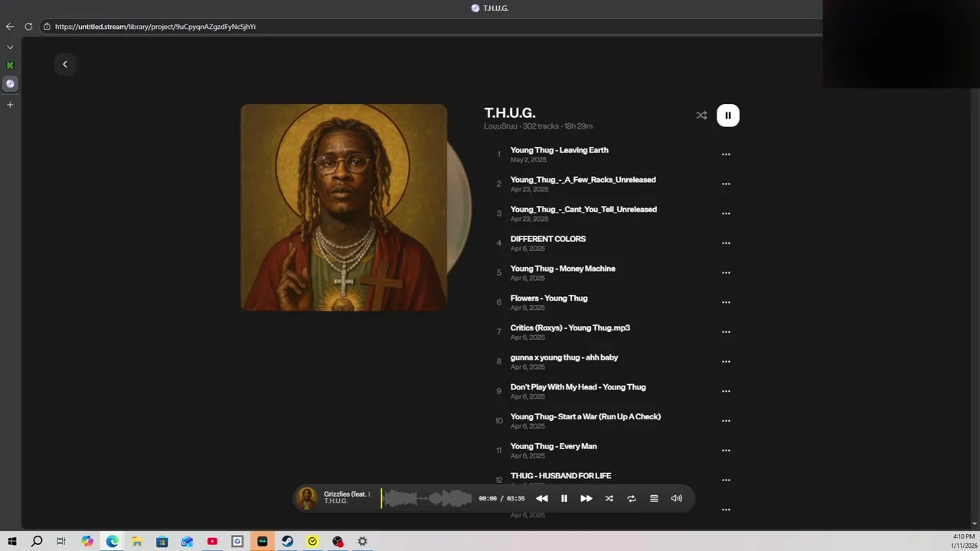Open options for THUG - HUSBAND FOR LIFE

click(x=726, y=480)
